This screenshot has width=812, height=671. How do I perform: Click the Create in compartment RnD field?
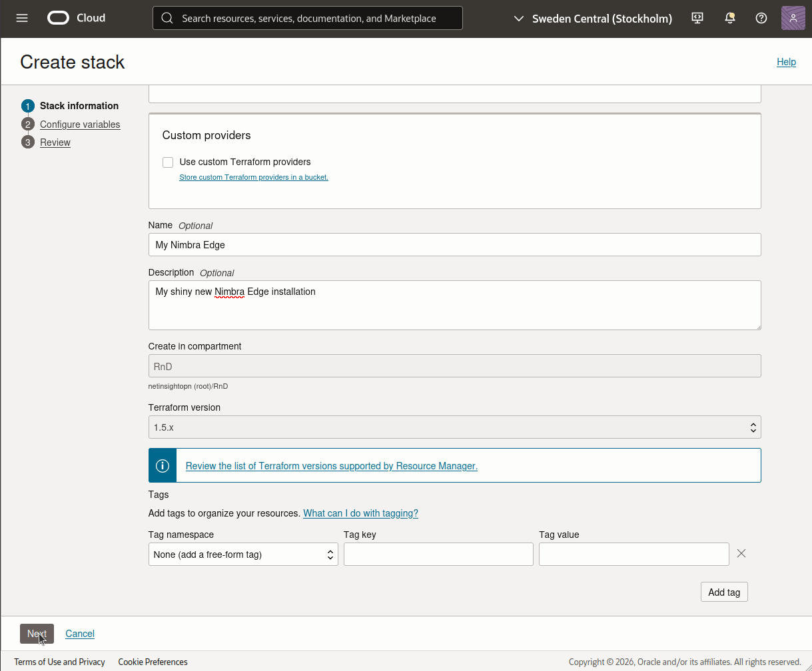click(454, 366)
